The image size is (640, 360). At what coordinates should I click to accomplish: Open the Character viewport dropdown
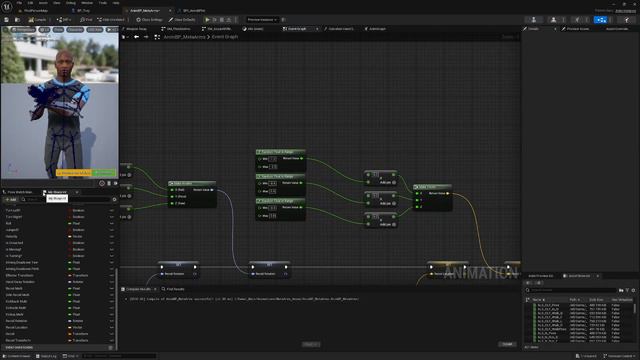(x=75, y=30)
